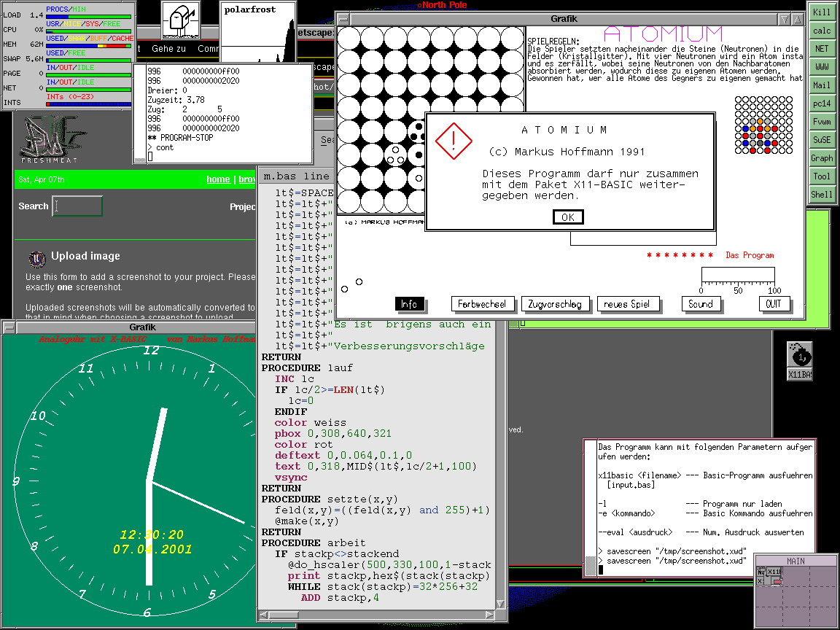Click the '--eval <ausdruck>' help line
Screen dimensions: 840x630
(x=701, y=532)
